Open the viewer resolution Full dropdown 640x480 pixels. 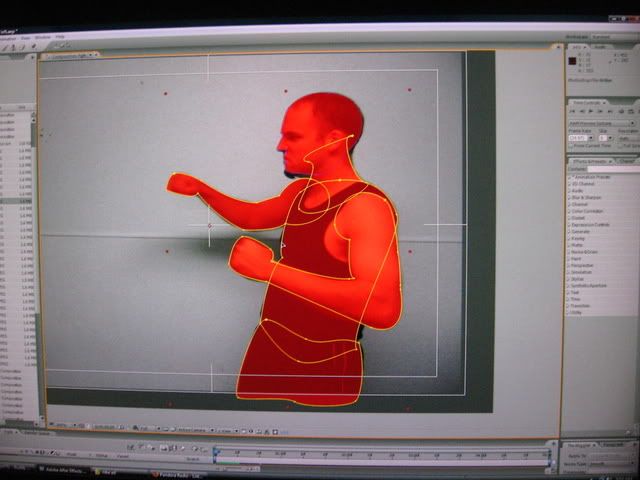pos(150,428)
